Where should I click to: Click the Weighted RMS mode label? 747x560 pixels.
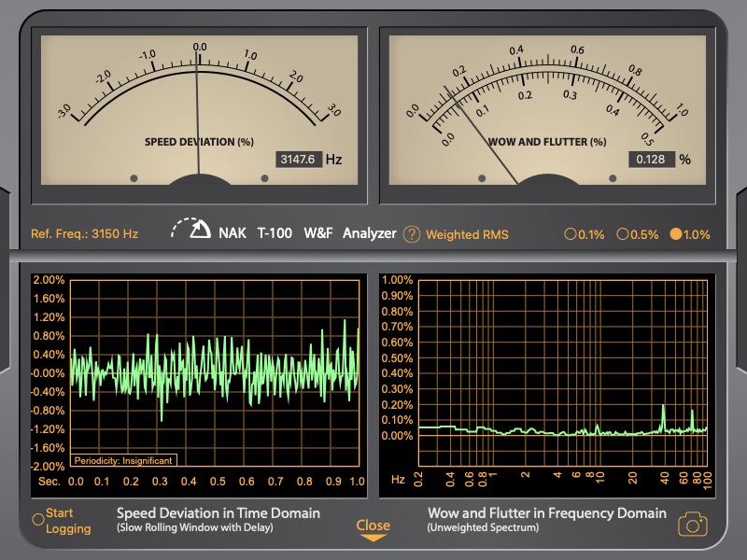pyautogui.click(x=467, y=235)
